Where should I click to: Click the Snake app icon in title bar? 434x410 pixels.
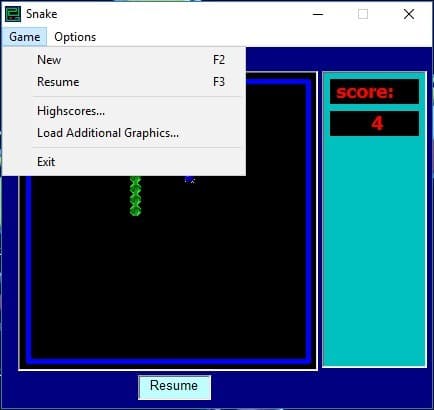pos(13,14)
